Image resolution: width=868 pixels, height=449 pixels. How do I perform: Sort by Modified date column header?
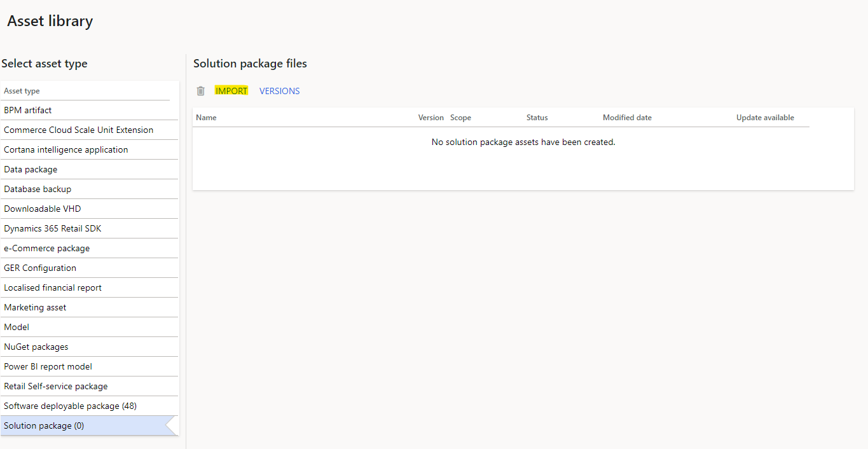pyautogui.click(x=627, y=118)
